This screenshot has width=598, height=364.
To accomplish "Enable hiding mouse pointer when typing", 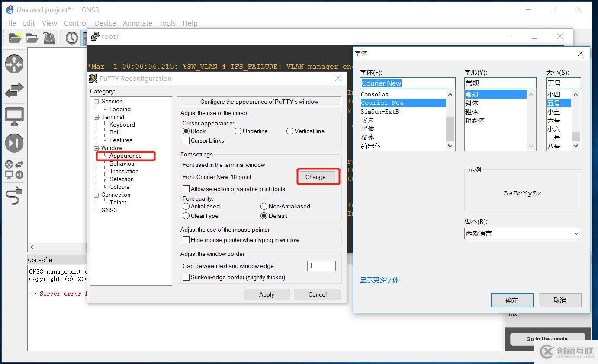I will 186,240.
